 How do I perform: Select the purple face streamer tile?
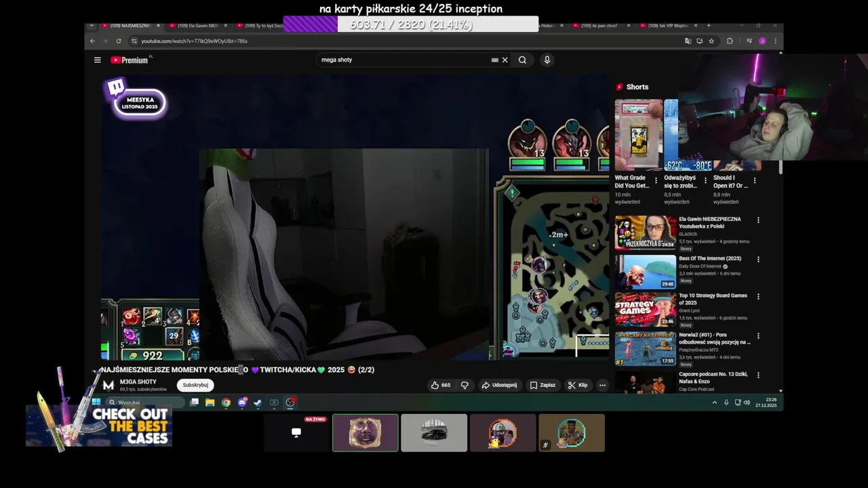[x=365, y=432]
